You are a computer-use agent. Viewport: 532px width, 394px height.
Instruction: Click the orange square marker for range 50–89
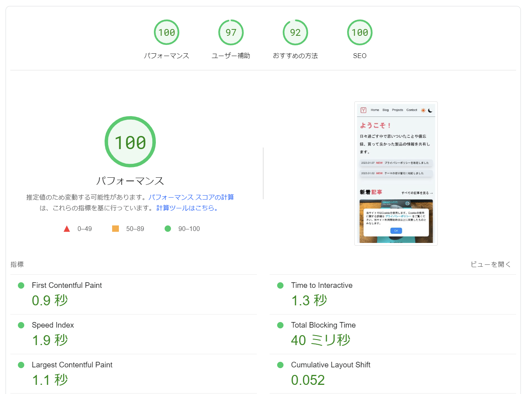point(115,228)
